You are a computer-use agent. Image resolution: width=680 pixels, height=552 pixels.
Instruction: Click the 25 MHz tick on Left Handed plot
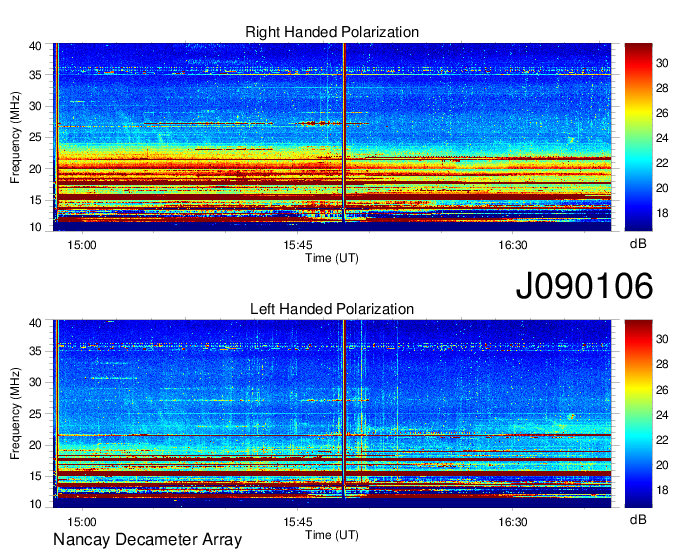pos(36,414)
